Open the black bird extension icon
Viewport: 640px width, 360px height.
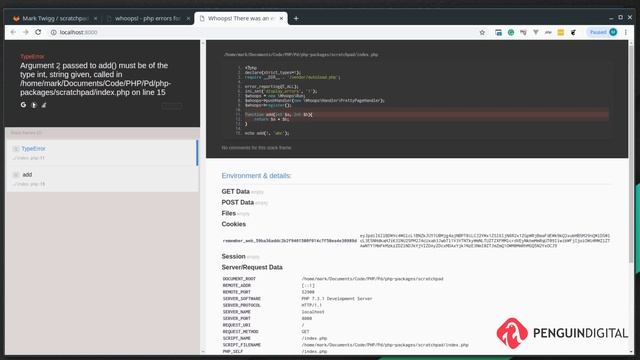click(573, 32)
